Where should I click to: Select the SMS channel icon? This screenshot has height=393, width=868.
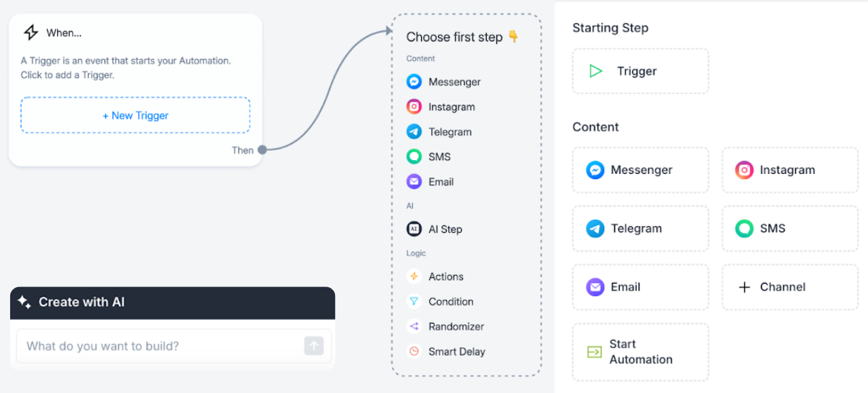414,157
